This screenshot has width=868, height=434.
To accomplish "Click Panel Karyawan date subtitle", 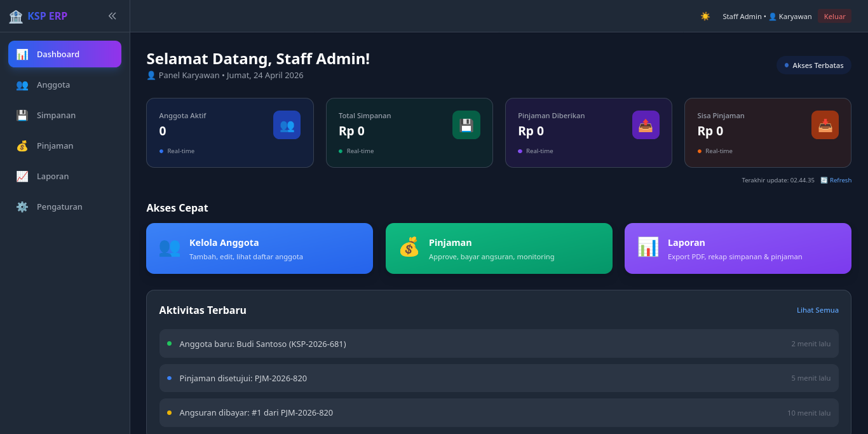I will tap(225, 76).
